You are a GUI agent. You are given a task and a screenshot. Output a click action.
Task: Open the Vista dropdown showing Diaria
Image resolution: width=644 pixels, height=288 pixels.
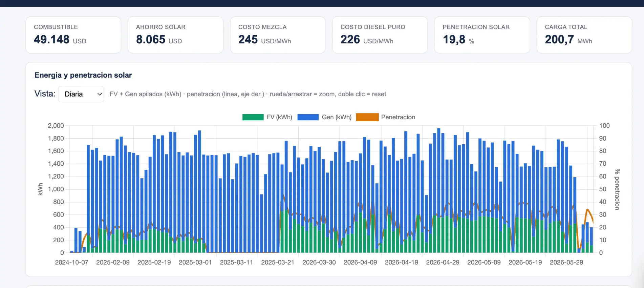81,94
